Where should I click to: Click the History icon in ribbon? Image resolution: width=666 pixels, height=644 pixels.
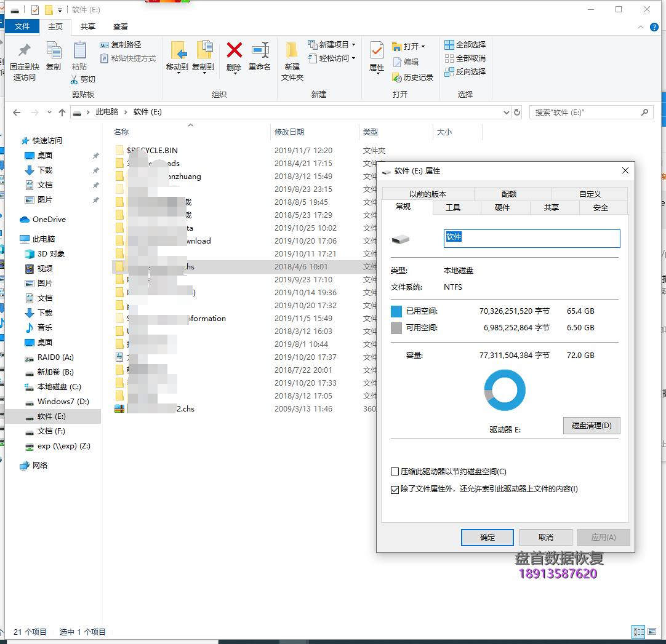click(397, 78)
